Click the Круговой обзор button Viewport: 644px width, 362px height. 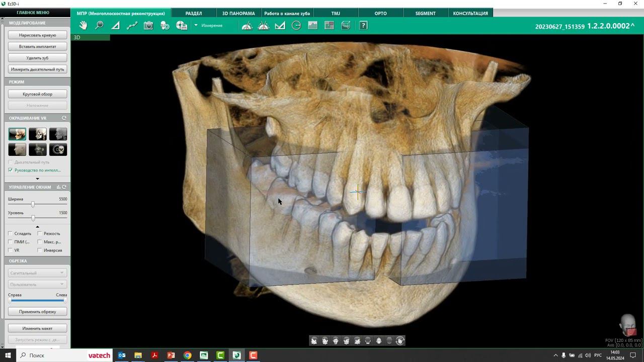[37, 94]
